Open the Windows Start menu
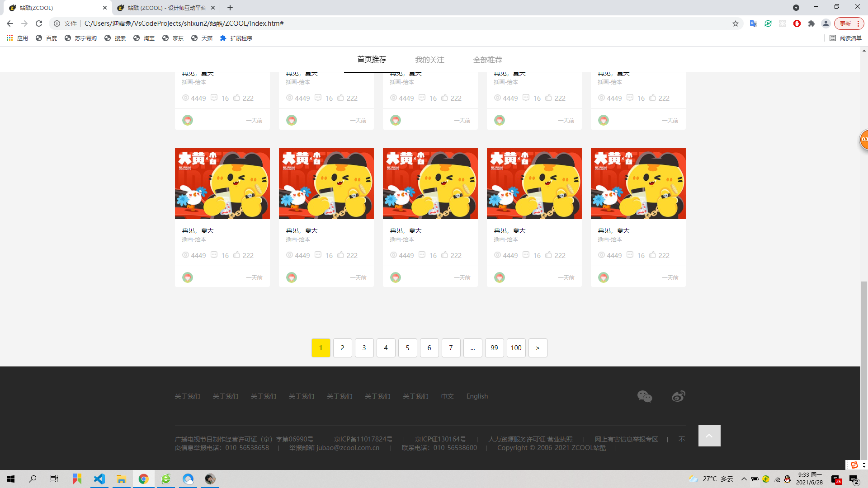Viewport: 868px width, 488px height. (11, 479)
